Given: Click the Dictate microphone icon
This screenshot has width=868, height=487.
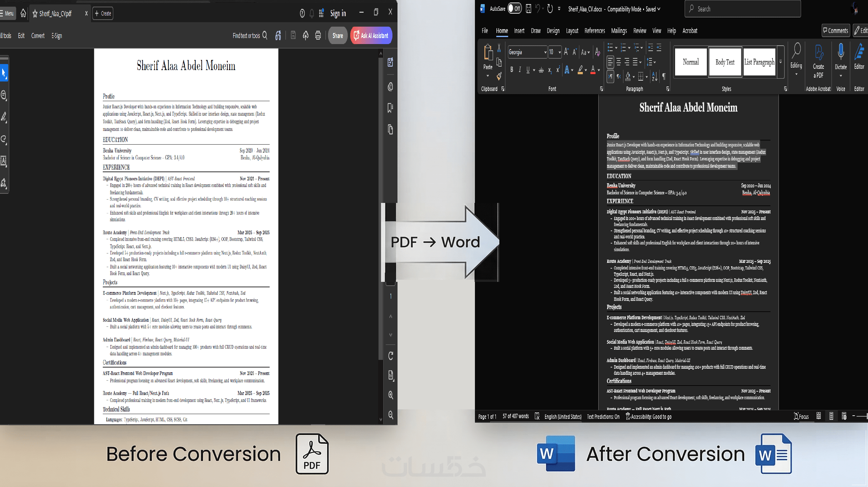Looking at the screenshot, I should point(841,52).
